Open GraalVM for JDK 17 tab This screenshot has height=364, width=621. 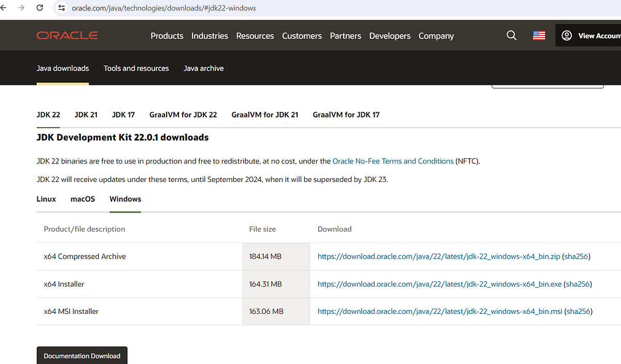[346, 115]
